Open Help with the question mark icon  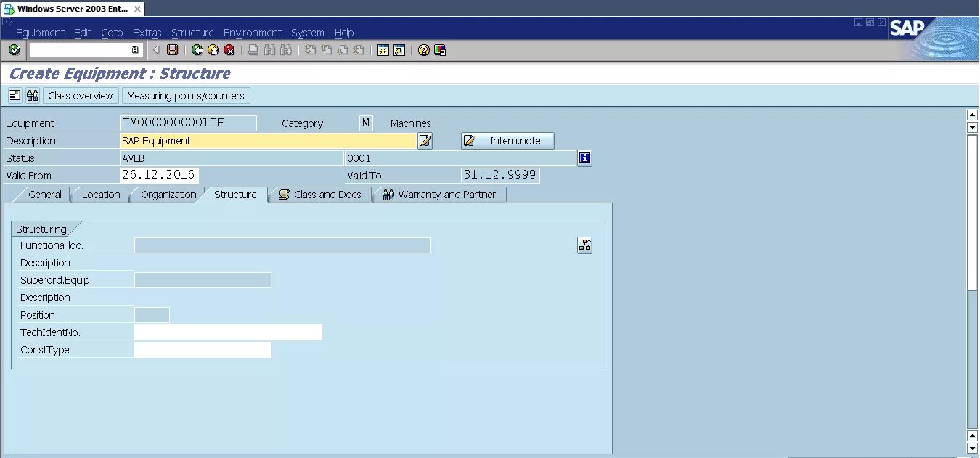tap(424, 50)
